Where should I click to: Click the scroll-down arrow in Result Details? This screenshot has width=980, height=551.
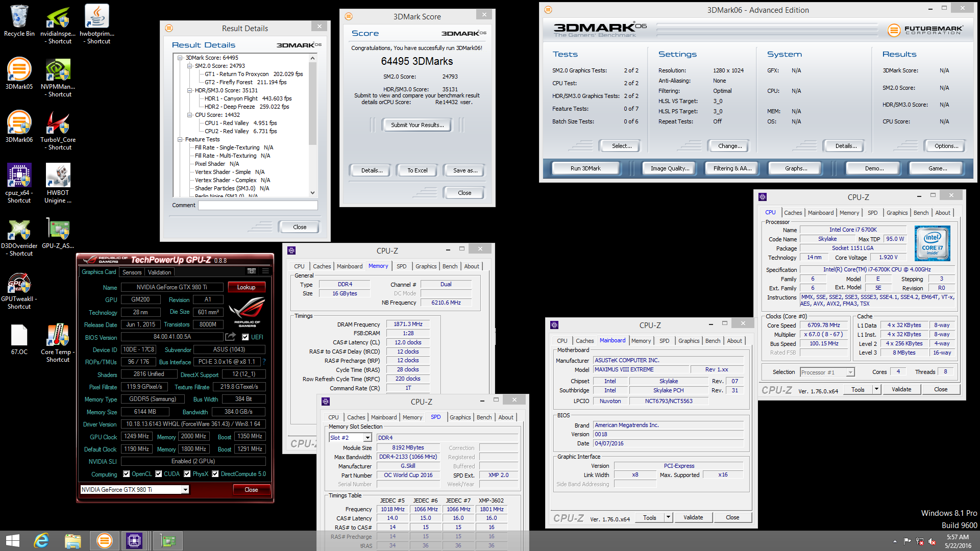(x=313, y=193)
